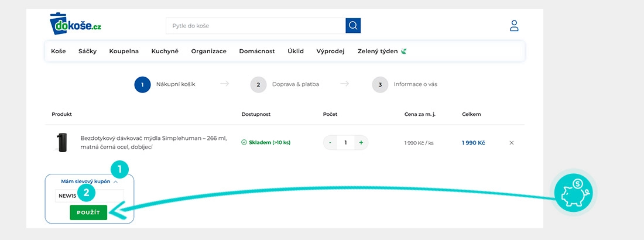
Task: Click the Počet column header
Action: 330,114
